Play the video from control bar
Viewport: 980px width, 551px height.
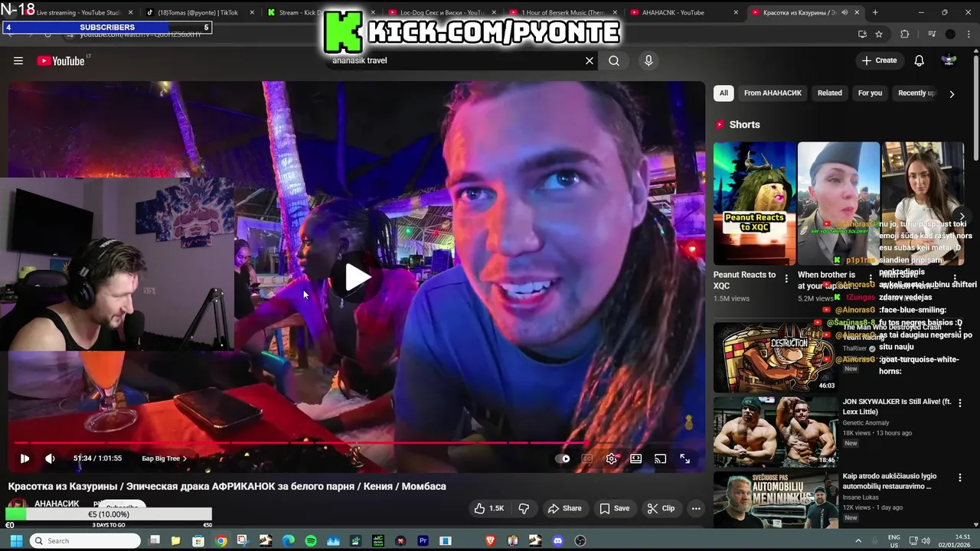coord(24,458)
